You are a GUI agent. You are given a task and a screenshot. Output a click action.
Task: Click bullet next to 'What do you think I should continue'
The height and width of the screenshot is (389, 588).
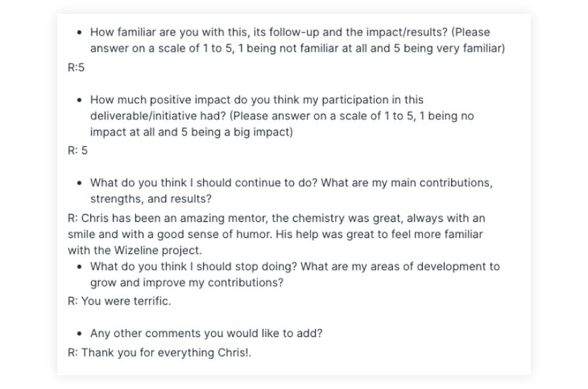point(80,183)
